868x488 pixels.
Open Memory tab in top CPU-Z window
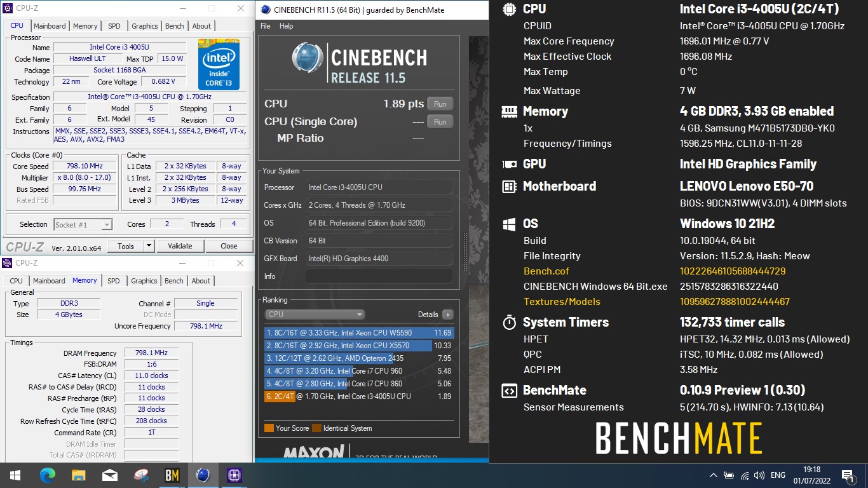85,26
